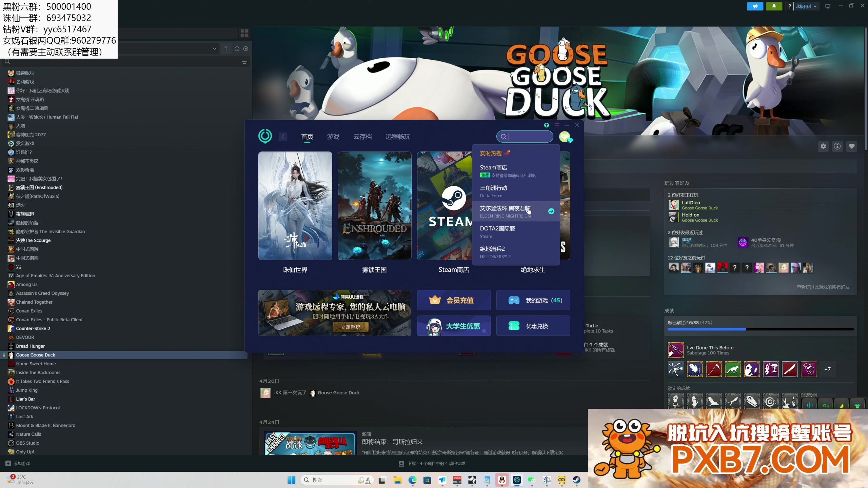Image resolution: width=868 pixels, height=488 pixels.
Task: Select Goose Goose Duck in library list
Action: 124,355
